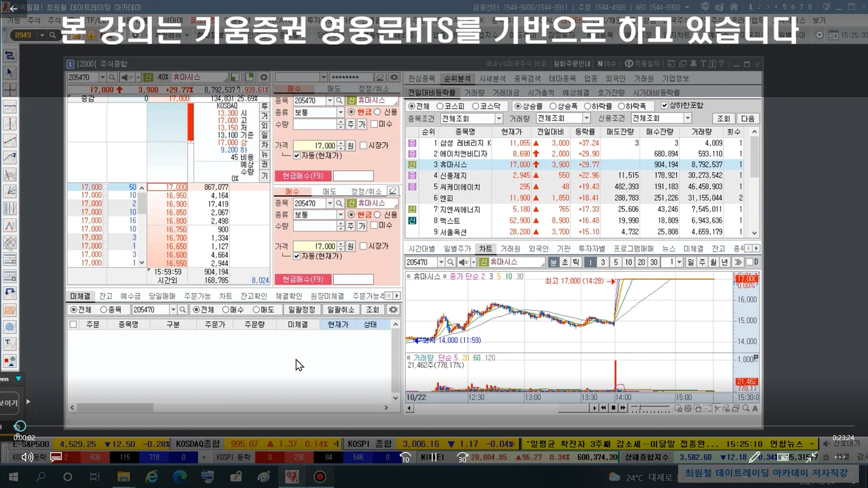Click the speaker sound icon beside stock code 205470
Screen dimensions: 868x488
127,78
